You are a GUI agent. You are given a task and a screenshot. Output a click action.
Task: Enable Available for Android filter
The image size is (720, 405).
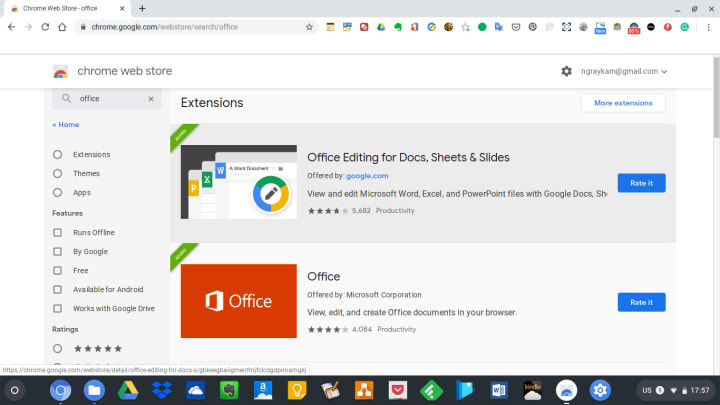57,290
